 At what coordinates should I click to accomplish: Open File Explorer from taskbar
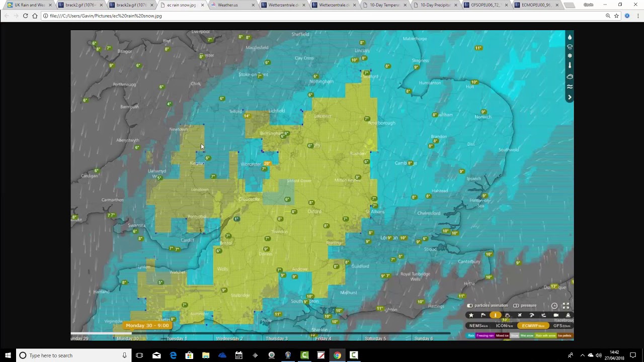point(206,355)
